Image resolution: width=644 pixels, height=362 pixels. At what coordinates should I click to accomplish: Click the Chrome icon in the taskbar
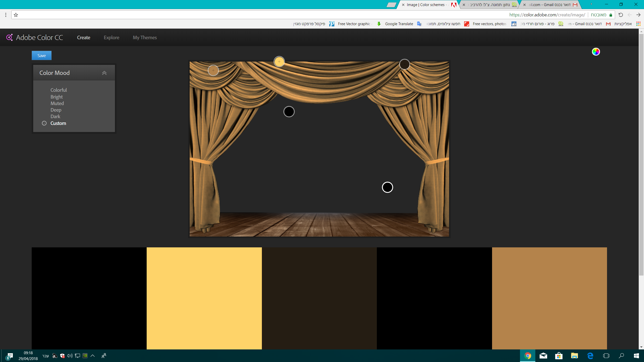tap(528, 356)
